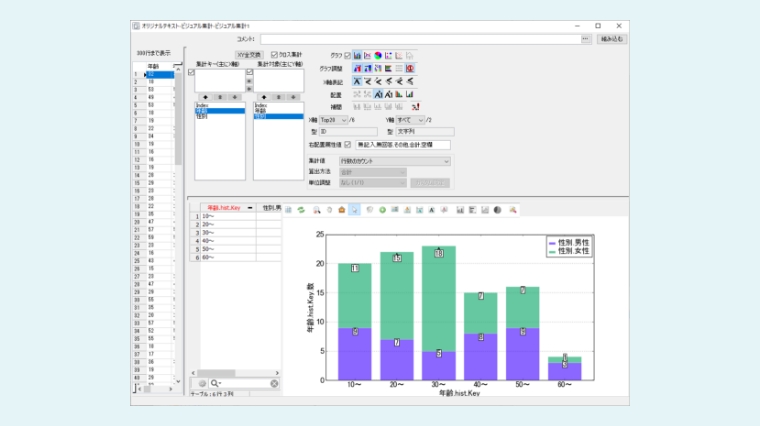Select the last X-axis label rotation icon
This screenshot has width=760, height=426.
410,81
